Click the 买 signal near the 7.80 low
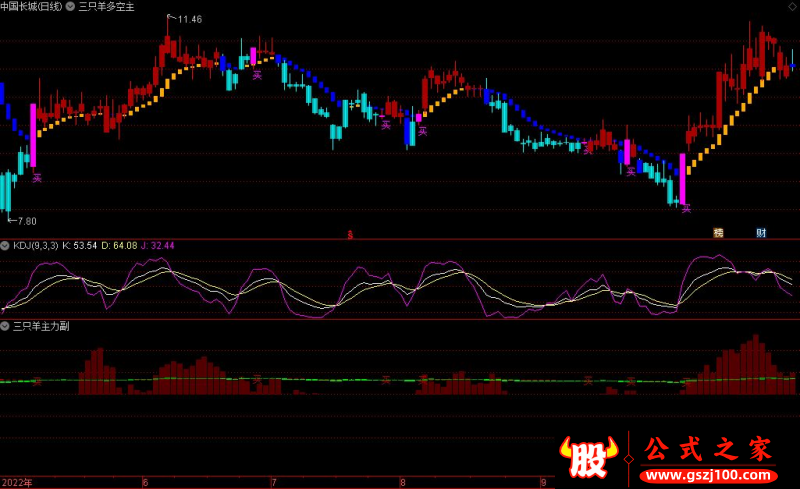 pos(37,178)
